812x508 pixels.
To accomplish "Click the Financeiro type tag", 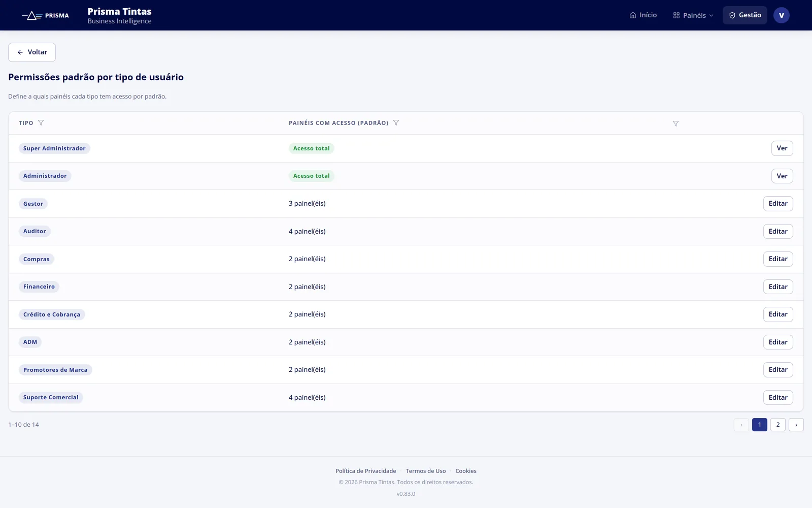I will 39,287.
